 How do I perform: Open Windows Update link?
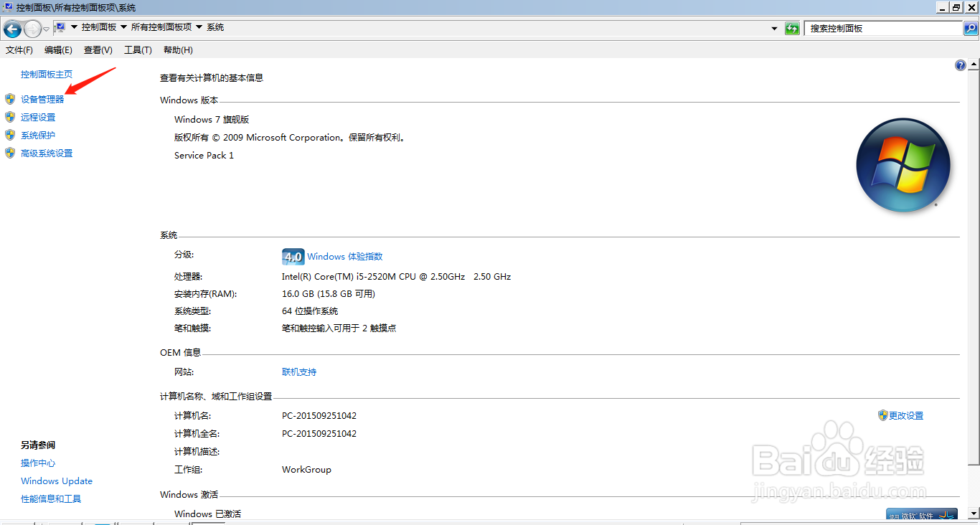[57, 481]
